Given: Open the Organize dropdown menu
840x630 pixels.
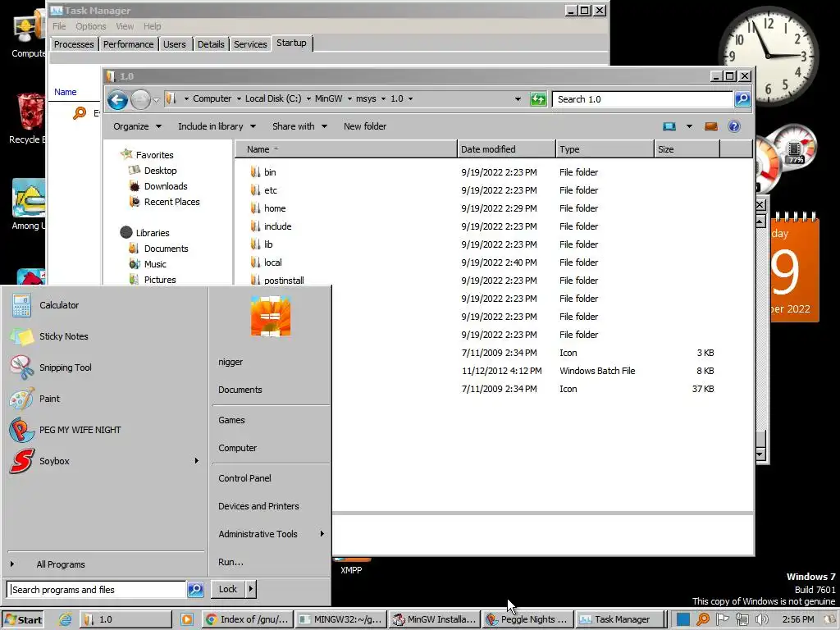Looking at the screenshot, I should click(137, 126).
